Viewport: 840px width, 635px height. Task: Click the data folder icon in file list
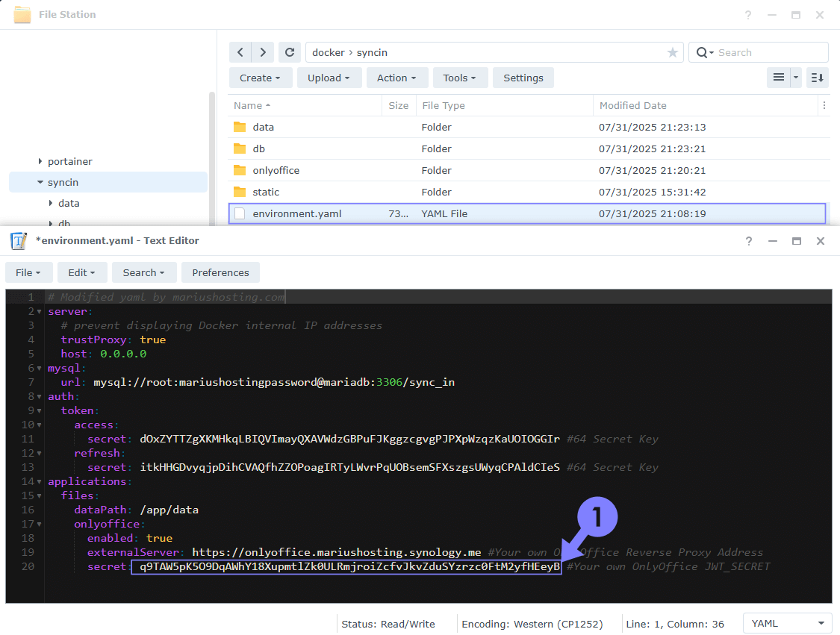240,127
